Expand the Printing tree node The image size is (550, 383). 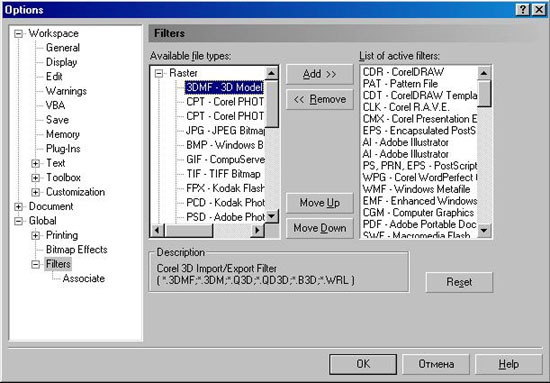coord(35,235)
